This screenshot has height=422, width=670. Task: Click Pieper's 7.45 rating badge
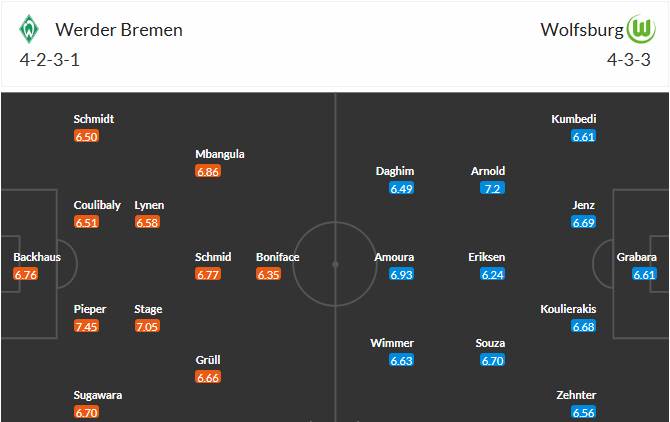click(x=86, y=326)
